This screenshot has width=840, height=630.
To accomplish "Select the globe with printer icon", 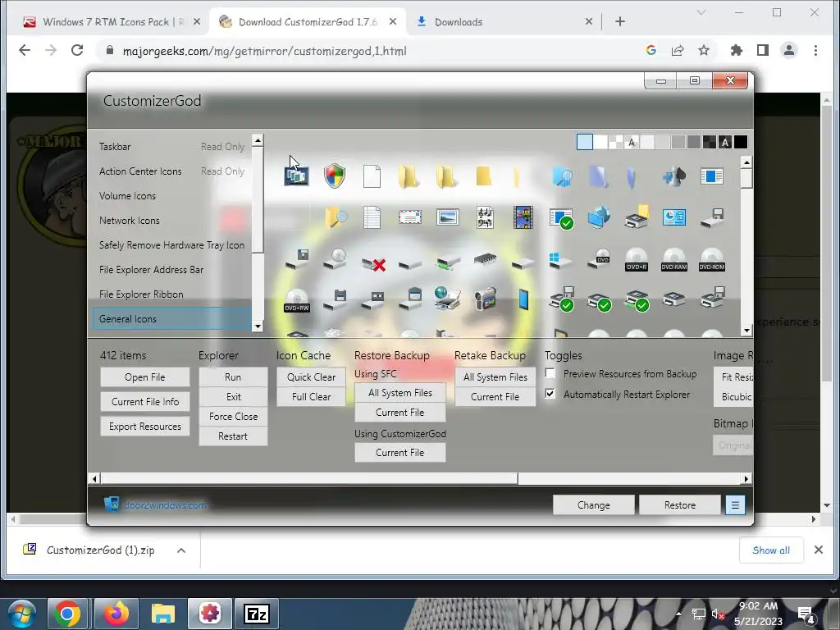I will click(447, 299).
